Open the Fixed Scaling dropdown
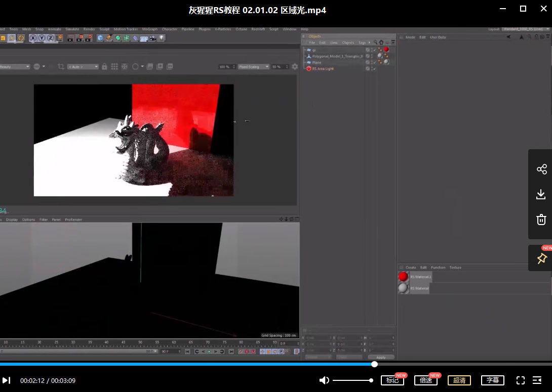 (x=253, y=67)
